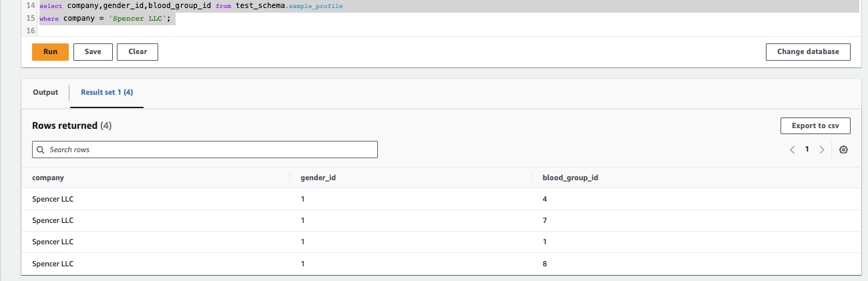This screenshot has width=868, height=281.
Task: Select page number 1 in pagination
Action: 807,150
